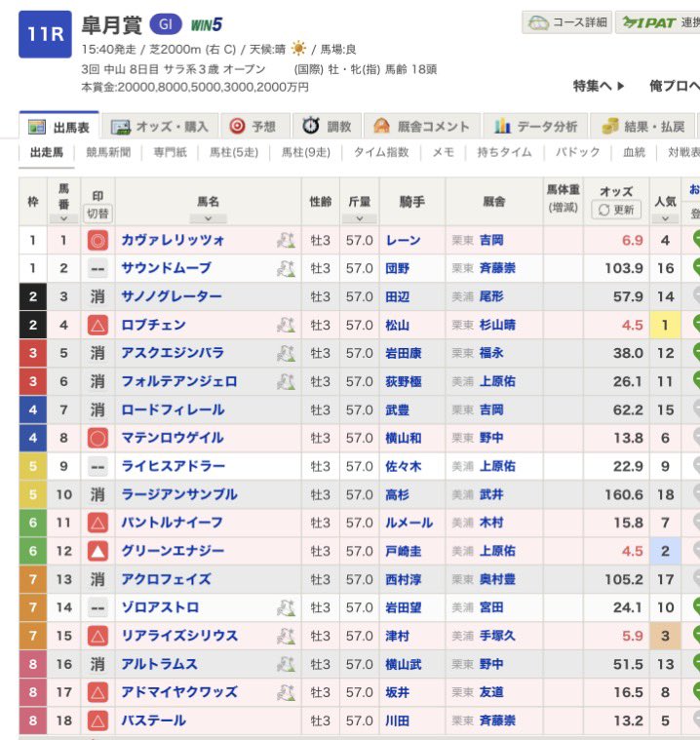Open the 人気 sort dropdown
The height and width of the screenshot is (740, 700).
click(x=665, y=218)
